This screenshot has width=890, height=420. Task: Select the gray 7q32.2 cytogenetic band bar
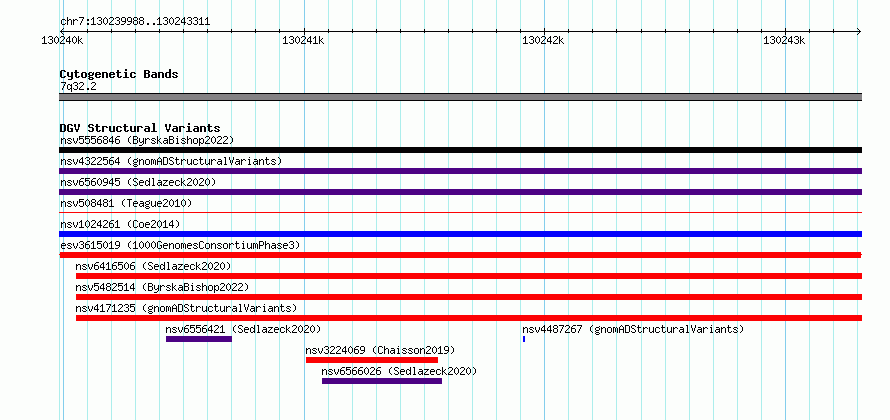460,97
